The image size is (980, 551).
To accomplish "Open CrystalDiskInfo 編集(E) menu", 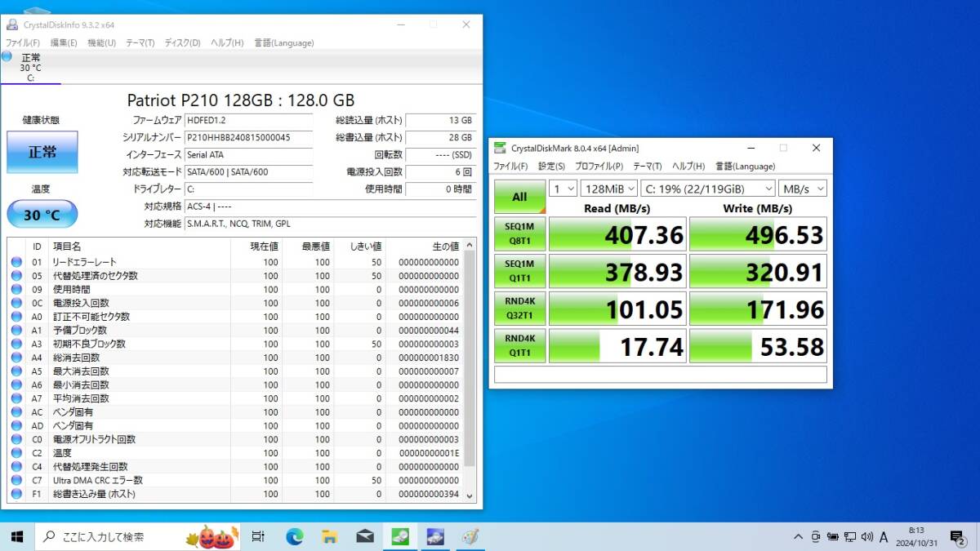I will [64, 42].
